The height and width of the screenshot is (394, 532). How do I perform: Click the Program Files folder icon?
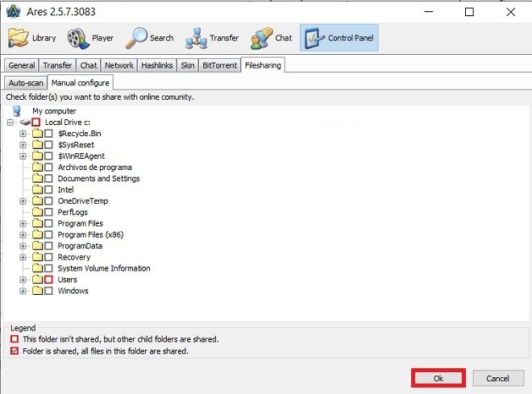[x=37, y=223]
